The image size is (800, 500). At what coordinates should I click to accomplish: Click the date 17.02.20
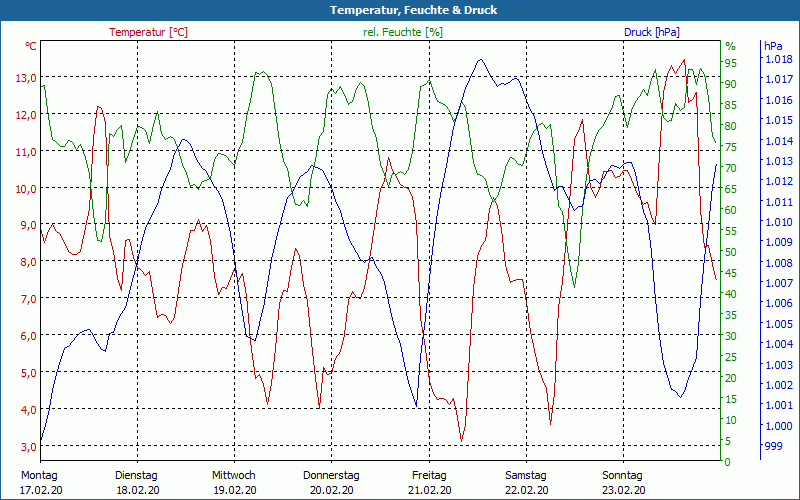(x=41, y=490)
